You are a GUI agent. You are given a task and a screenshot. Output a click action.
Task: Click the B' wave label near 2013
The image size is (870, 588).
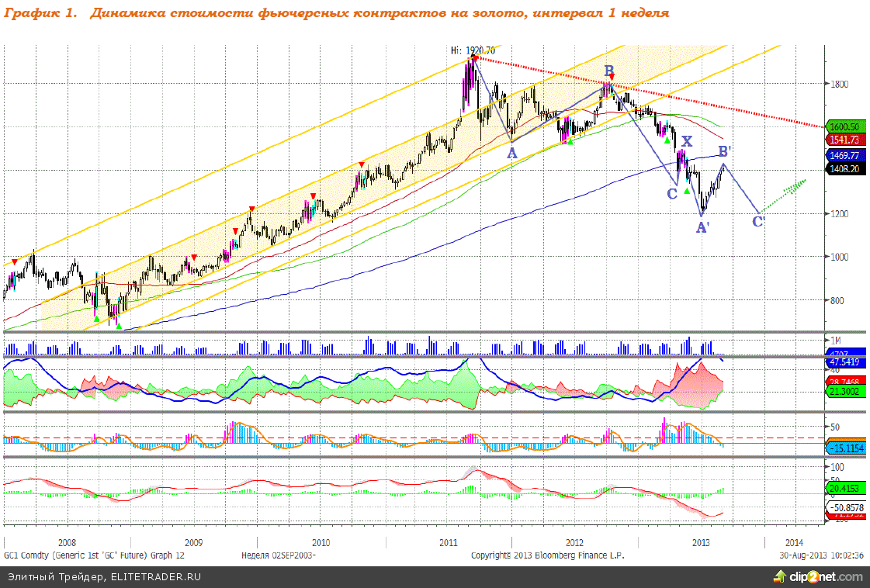coord(723,150)
